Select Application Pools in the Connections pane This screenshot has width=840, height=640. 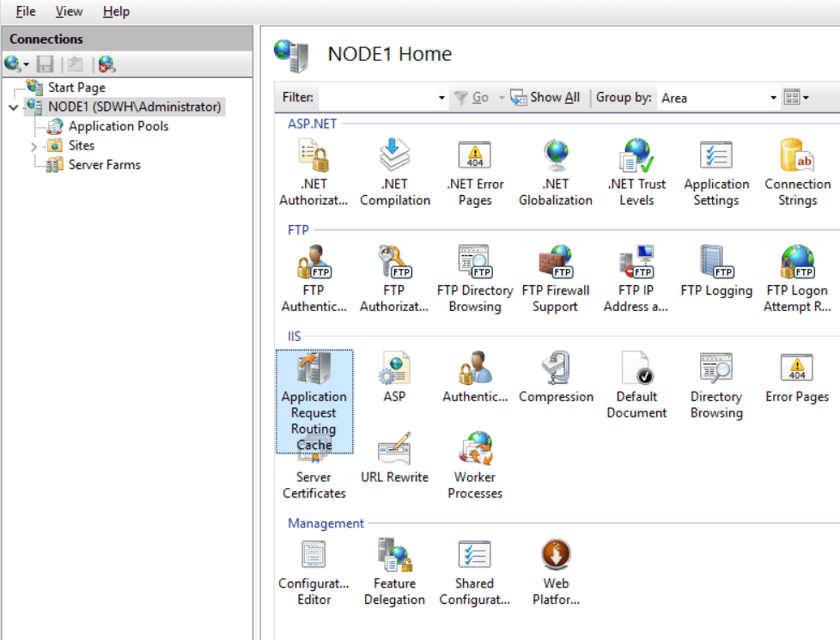click(x=119, y=125)
